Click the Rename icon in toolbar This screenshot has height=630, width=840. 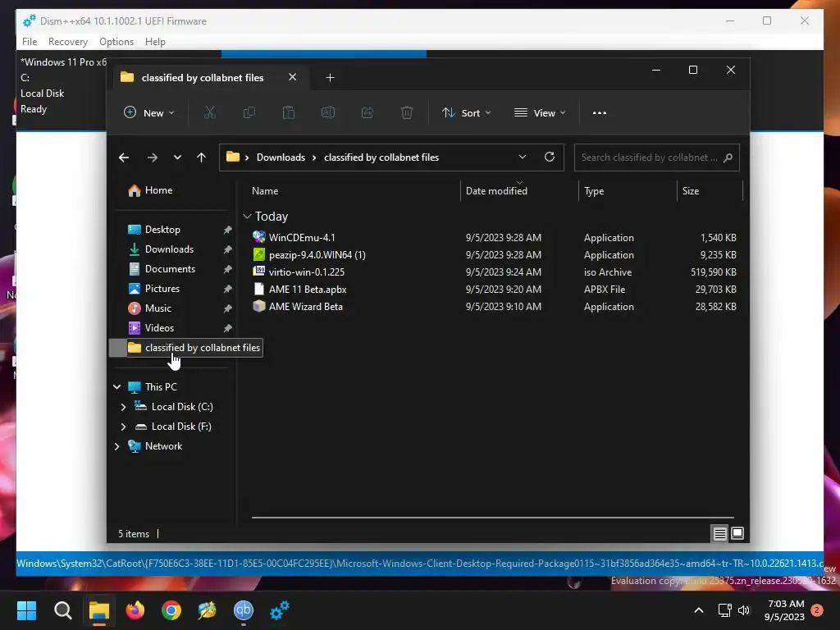tap(328, 112)
